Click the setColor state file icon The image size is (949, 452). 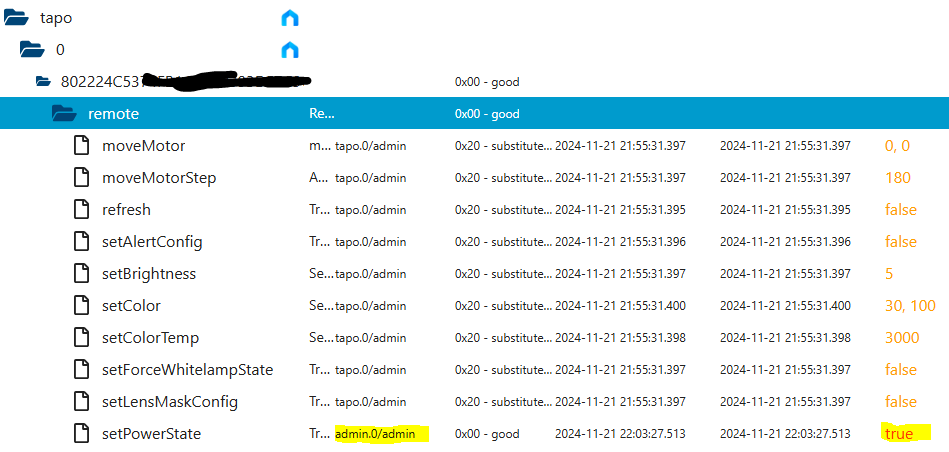click(82, 306)
